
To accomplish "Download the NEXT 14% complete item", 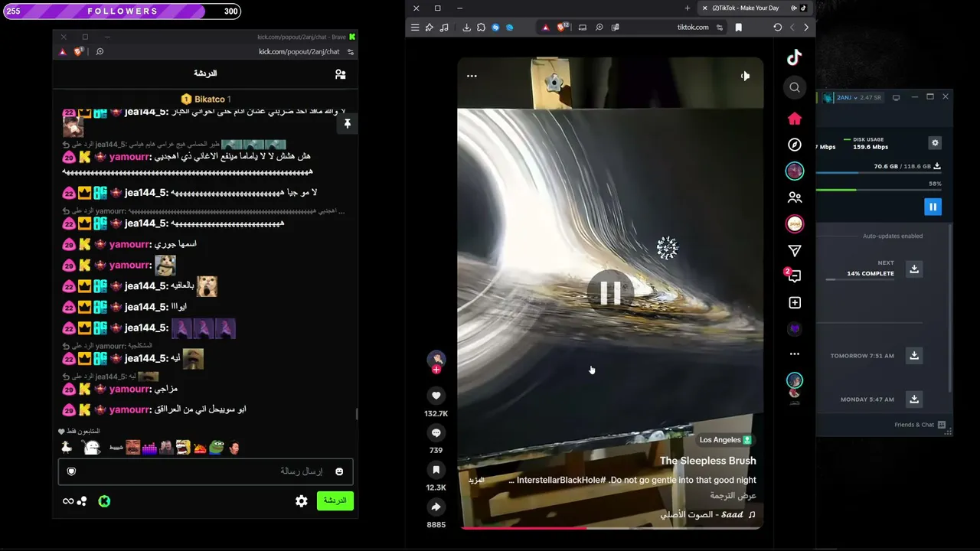I will 914,269.
